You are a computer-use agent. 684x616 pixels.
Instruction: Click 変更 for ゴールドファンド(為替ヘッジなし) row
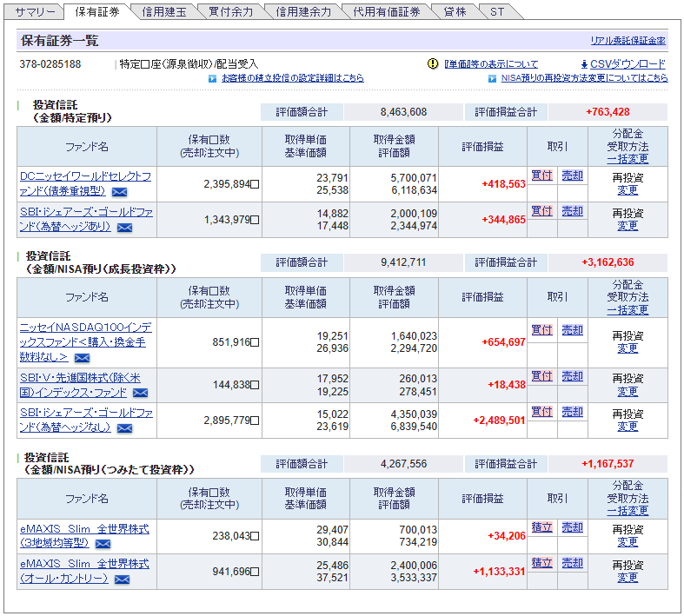[628, 427]
